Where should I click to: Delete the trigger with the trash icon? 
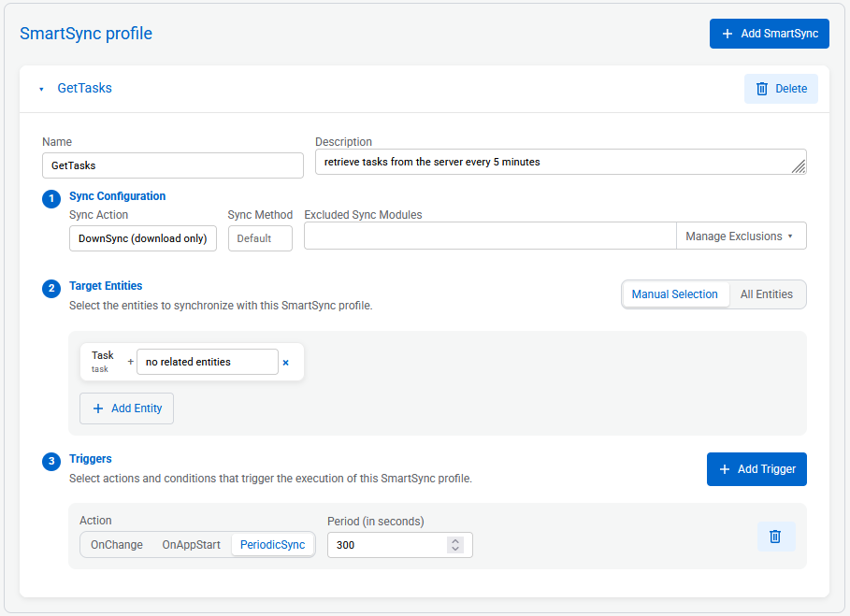click(x=776, y=537)
